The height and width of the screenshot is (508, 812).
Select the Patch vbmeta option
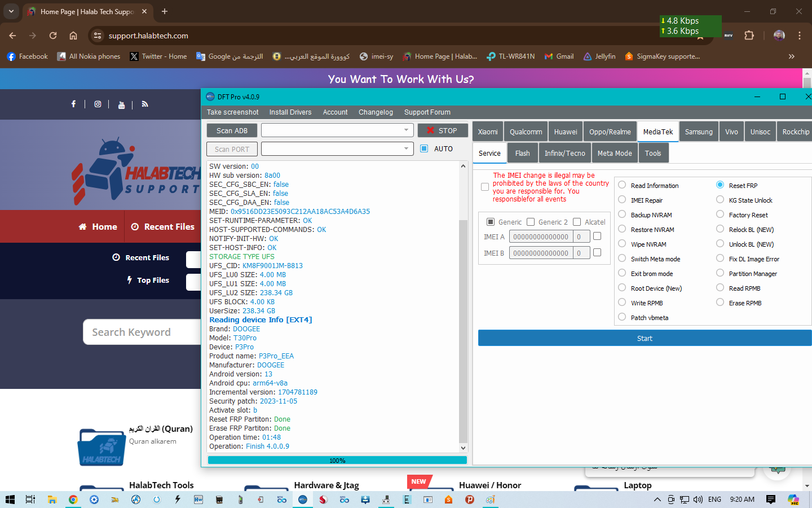(x=622, y=317)
